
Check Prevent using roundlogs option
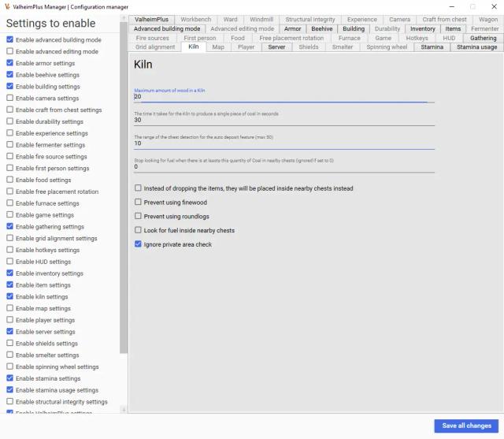138,216
